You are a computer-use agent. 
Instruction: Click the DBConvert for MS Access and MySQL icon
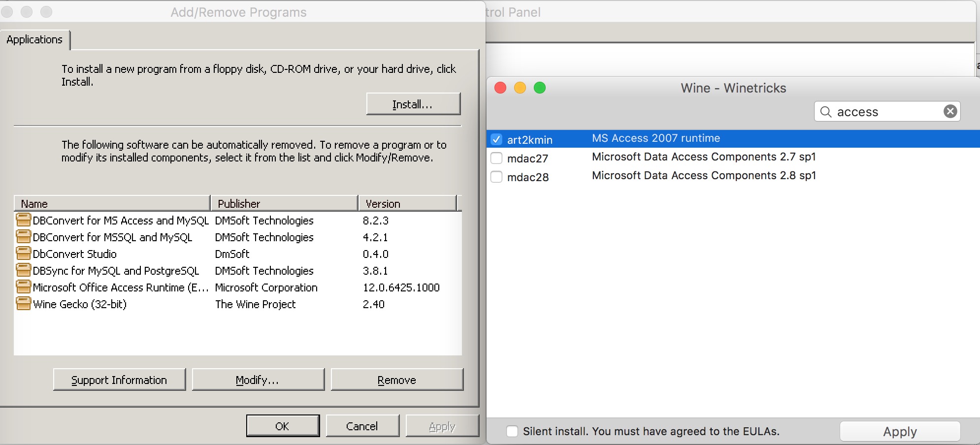(23, 220)
